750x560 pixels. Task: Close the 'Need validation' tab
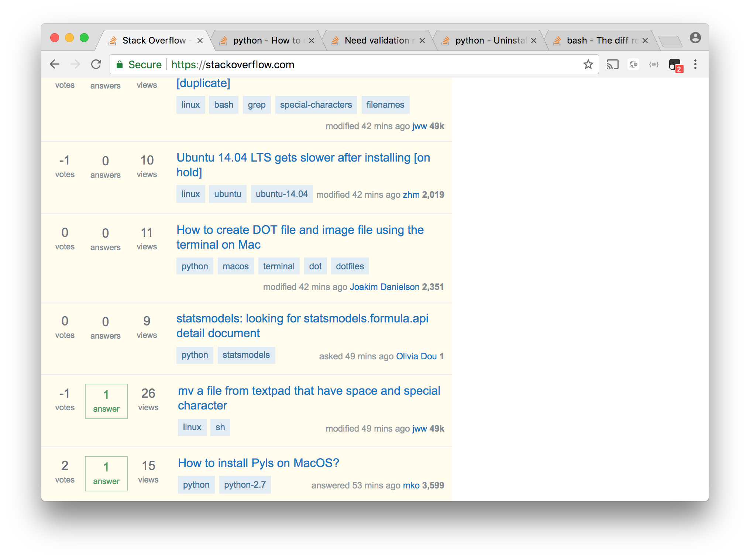(422, 41)
